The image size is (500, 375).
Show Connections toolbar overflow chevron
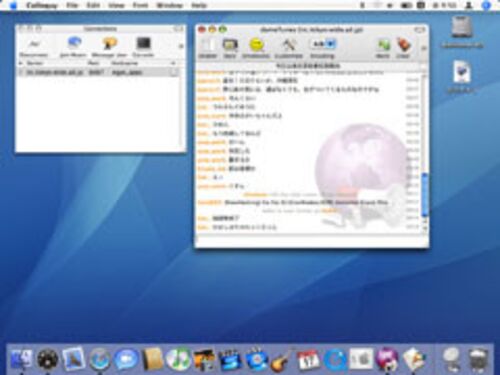pyautogui.click(x=181, y=46)
